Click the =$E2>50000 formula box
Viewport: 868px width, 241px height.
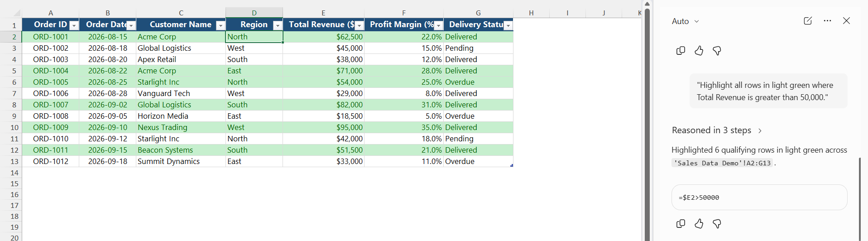coord(759,198)
